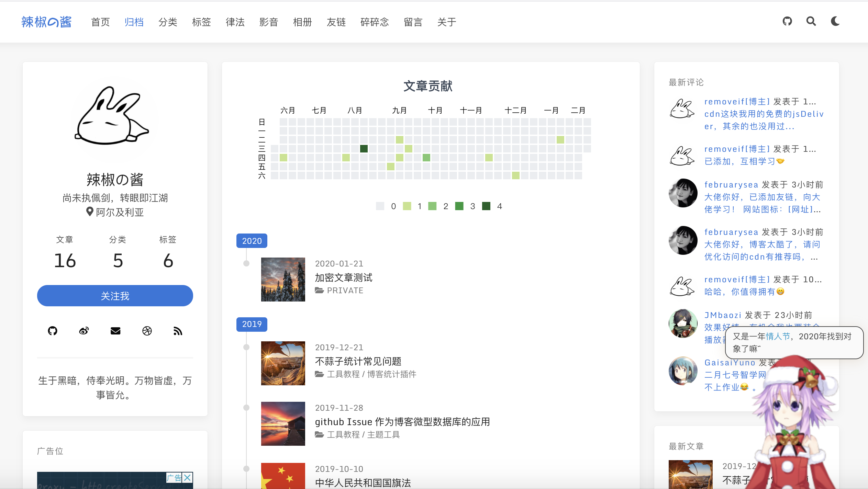Open the 相册 menu item
The height and width of the screenshot is (489, 868).
[302, 22]
